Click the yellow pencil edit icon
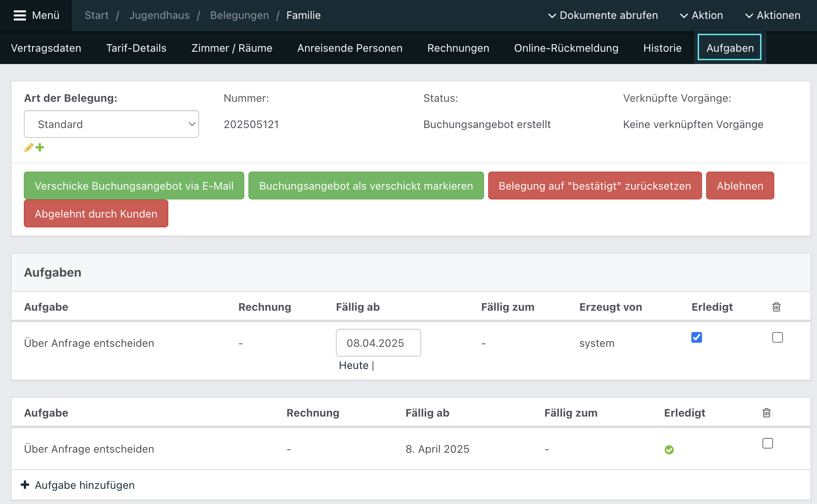Viewport: 817px width, 504px height. click(x=29, y=148)
